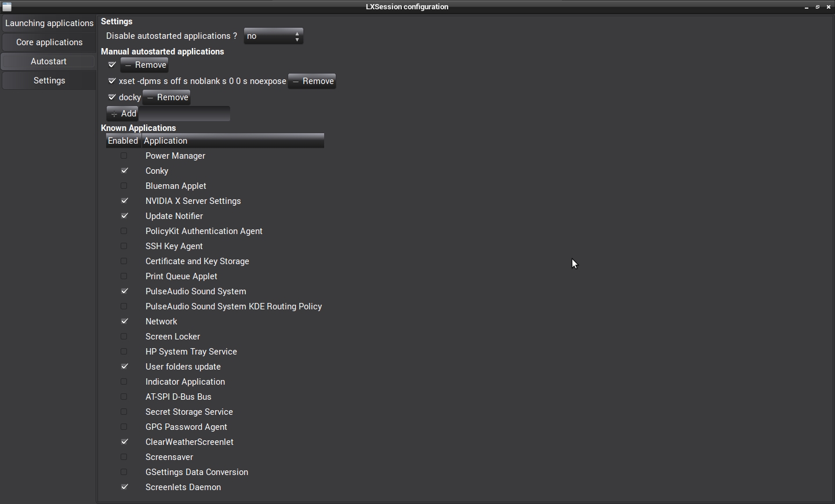The width and height of the screenshot is (835, 504).
Task: Sort by the Application column header
Action: tap(233, 141)
